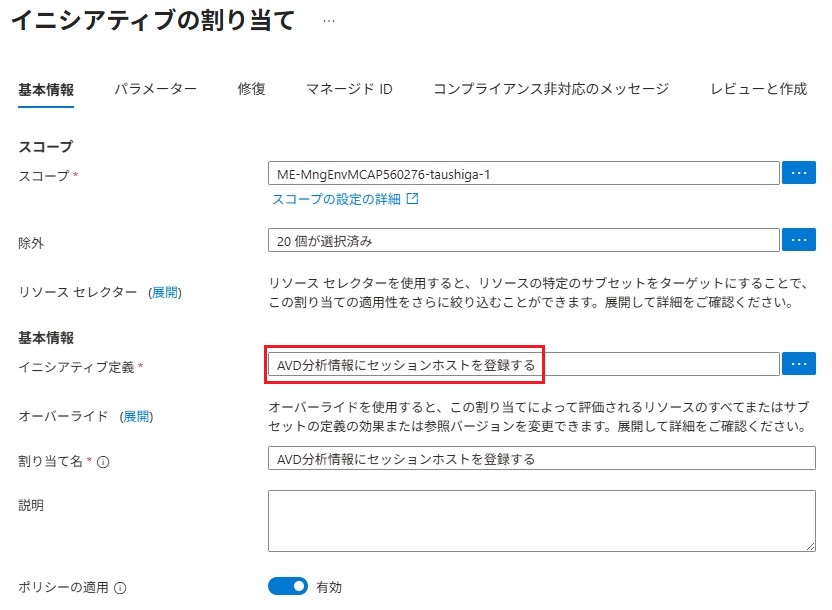Expand the オーバーライド section
The image size is (832, 610).
click(136, 416)
